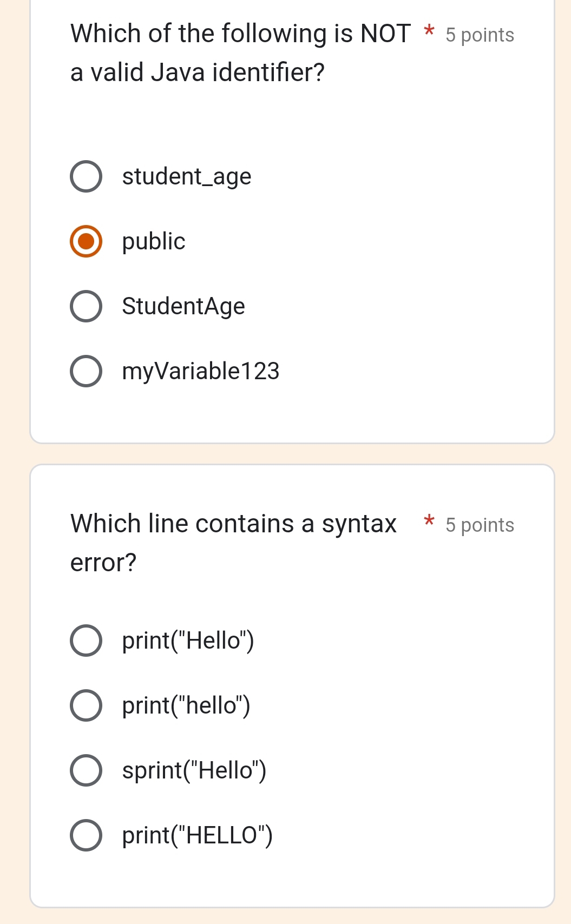Click the Java identifier question title
The width and height of the screenshot is (571, 924).
pos(240,52)
